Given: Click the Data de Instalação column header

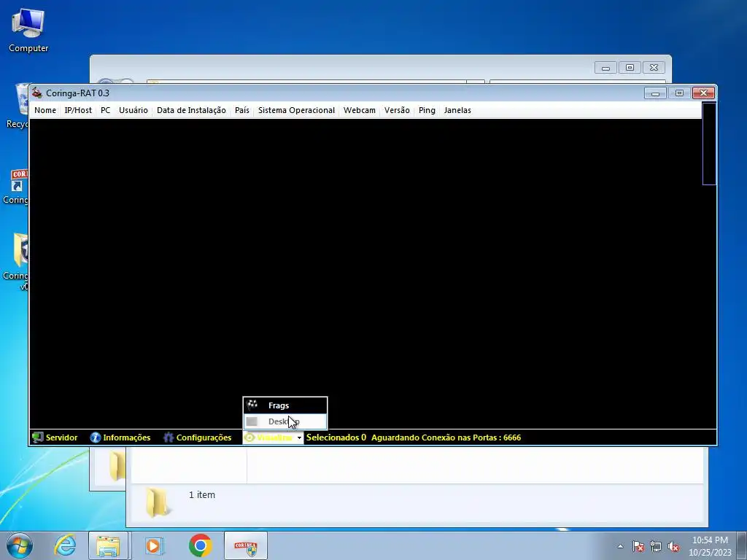Looking at the screenshot, I should (x=191, y=110).
